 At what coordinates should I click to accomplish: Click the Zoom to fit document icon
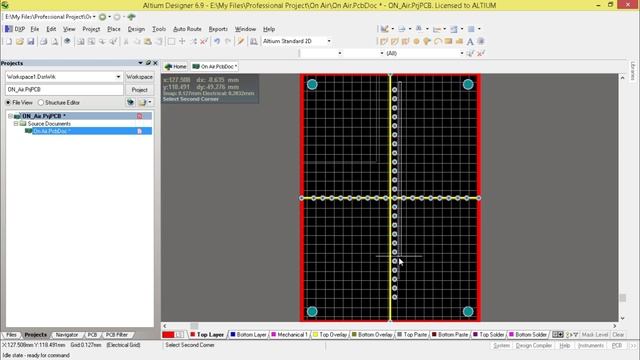click(x=81, y=41)
